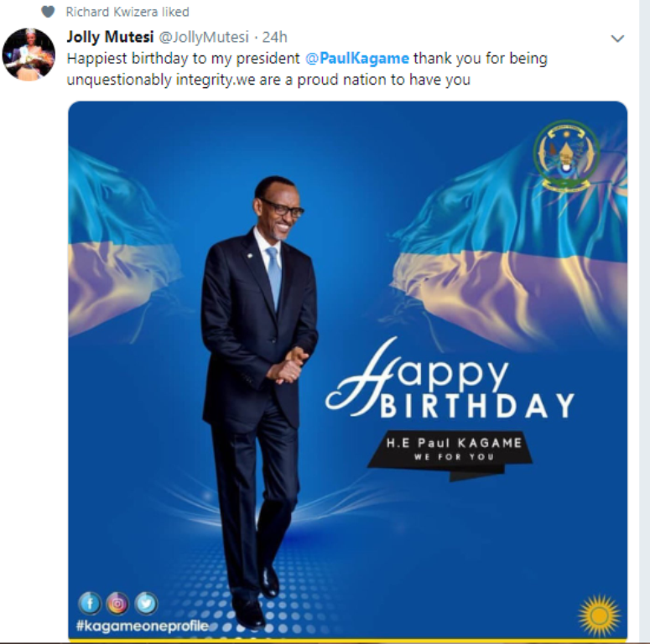Image resolution: width=650 pixels, height=644 pixels.
Task: Open the 24h tweet timestamp
Action: point(274,37)
